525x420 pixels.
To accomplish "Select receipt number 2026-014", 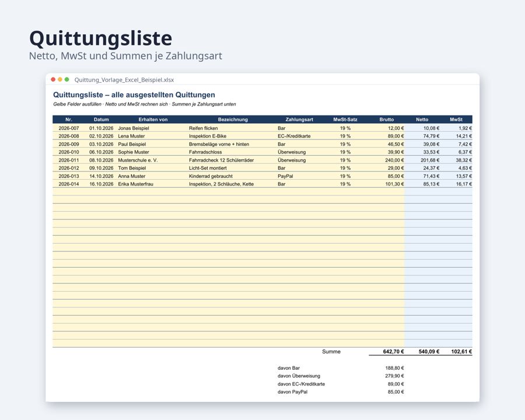I will [x=69, y=184].
